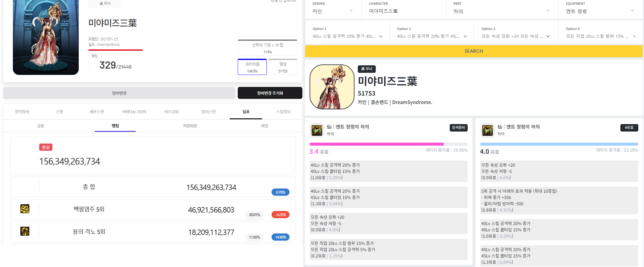Switch to the 스킬정보 tab
This screenshot has height=267, width=644.
coord(283,112)
